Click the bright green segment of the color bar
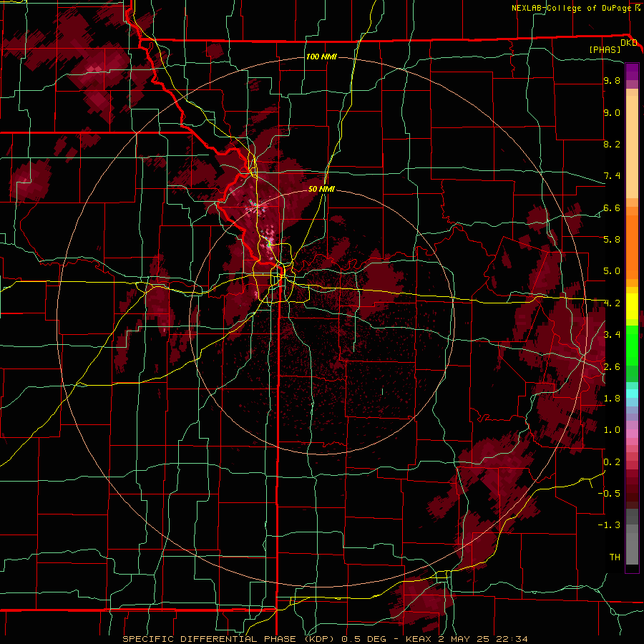The width and height of the screenshot is (644, 644). coord(632,345)
